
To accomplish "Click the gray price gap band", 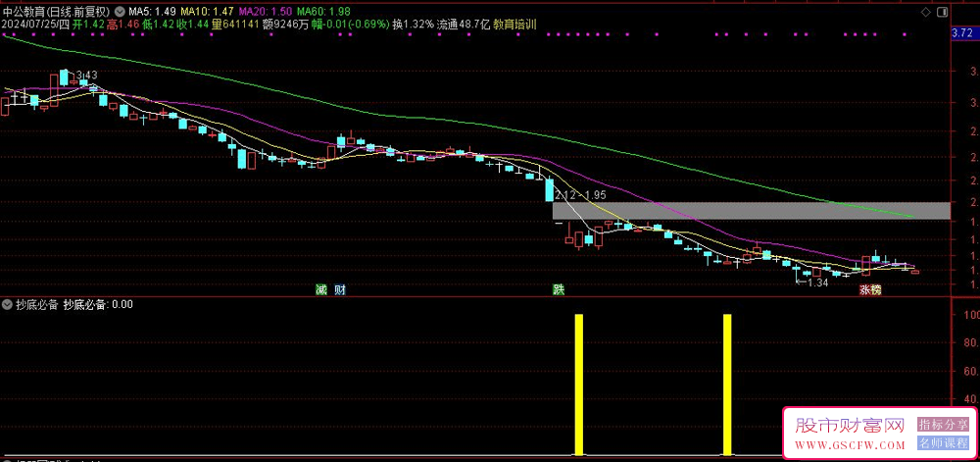I will click(752, 211).
